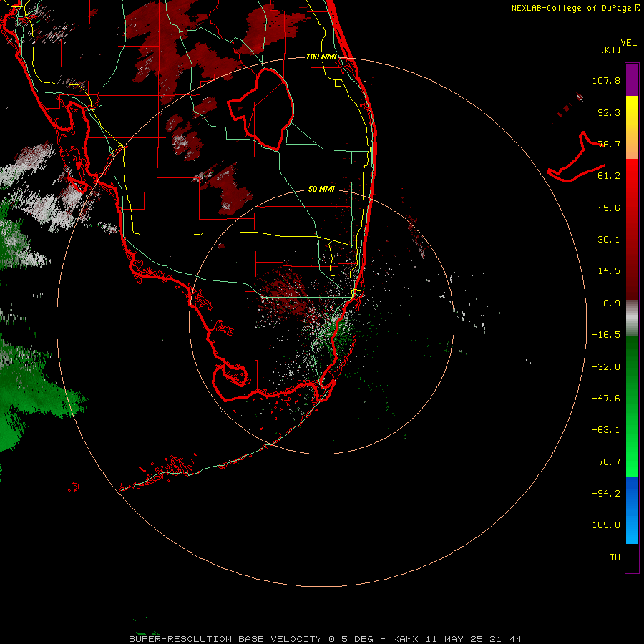Click the Bahamas island outline east of Florida
The image size is (644, 644).
(577, 158)
